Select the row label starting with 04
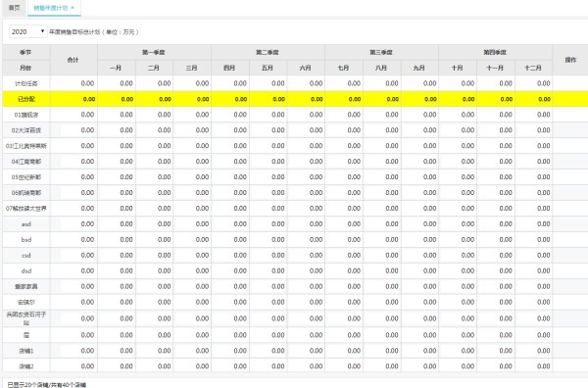Screen dimensions: 588x388 click(x=26, y=162)
